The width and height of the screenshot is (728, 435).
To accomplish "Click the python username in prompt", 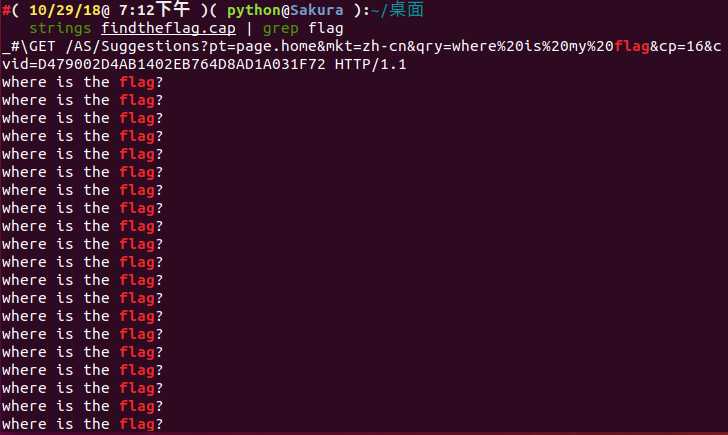I will click(x=254, y=10).
